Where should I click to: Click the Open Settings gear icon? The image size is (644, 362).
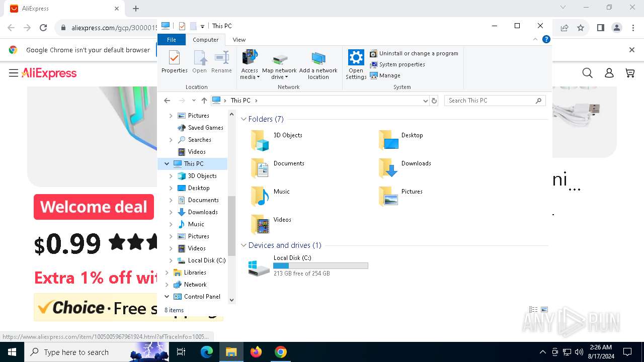click(x=356, y=64)
